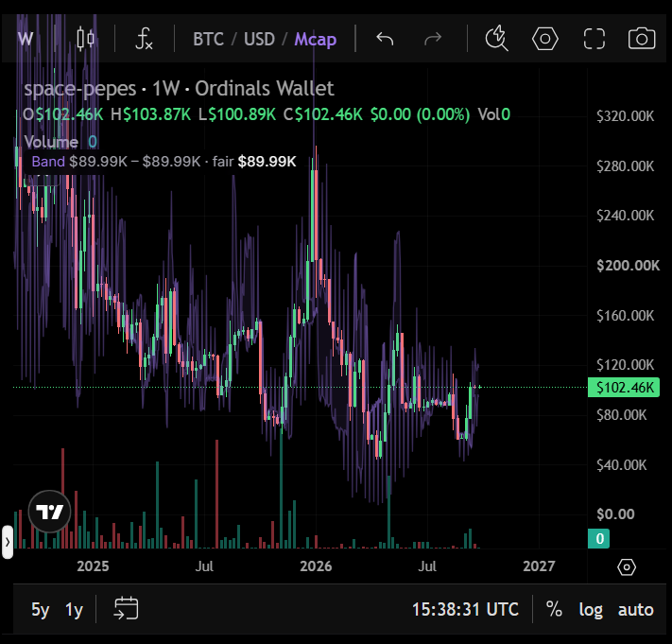Open the time axis settings hexagon icon
The width and height of the screenshot is (672, 644).
pos(626,567)
